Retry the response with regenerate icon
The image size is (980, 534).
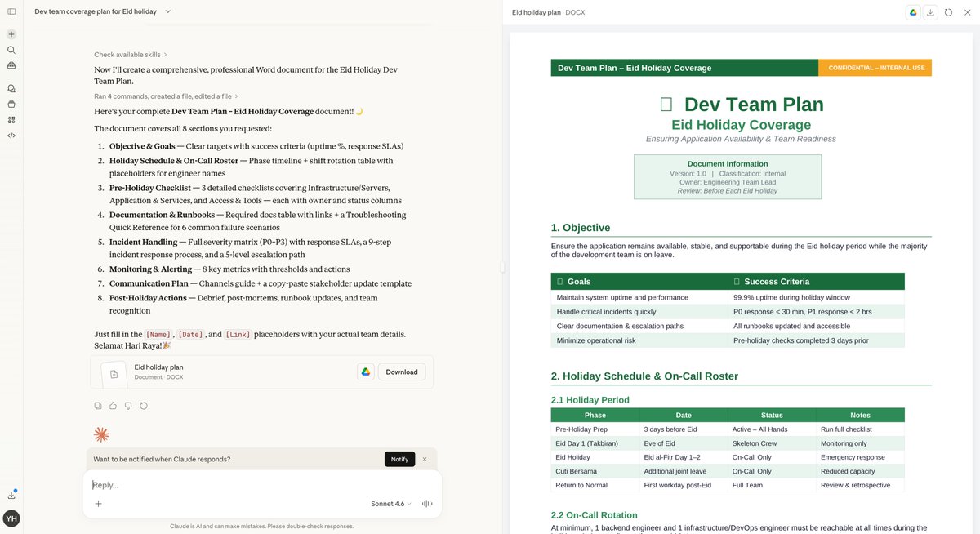pos(144,406)
